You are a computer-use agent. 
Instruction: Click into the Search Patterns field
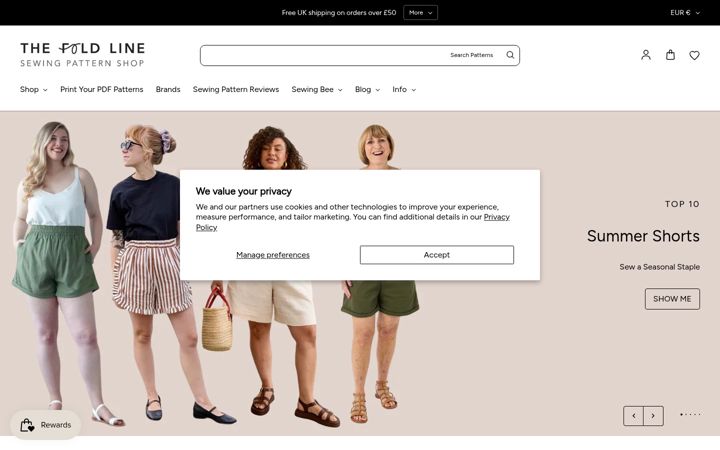click(x=360, y=55)
